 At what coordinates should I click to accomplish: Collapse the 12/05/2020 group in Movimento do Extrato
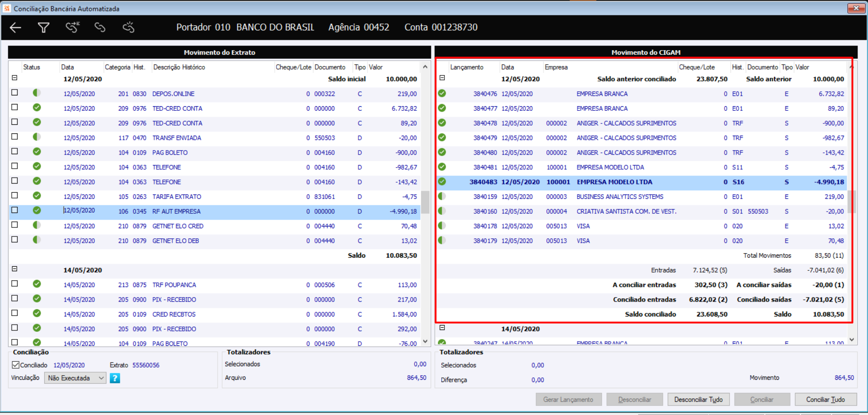[x=14, y=78]
